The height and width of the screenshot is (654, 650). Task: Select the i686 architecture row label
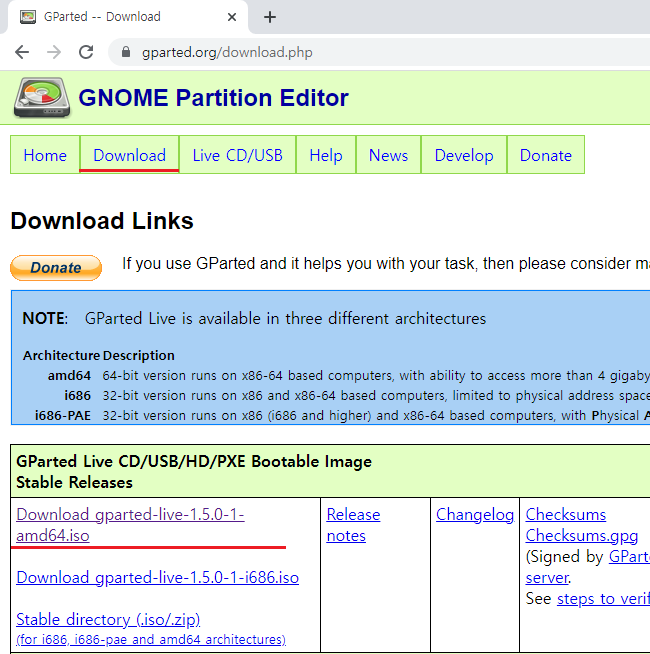pyautogui.click(x=78, y=395)
